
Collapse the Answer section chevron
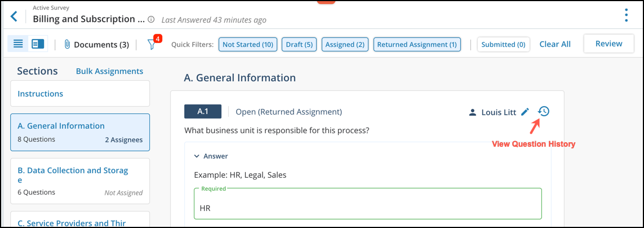point(197,156)
